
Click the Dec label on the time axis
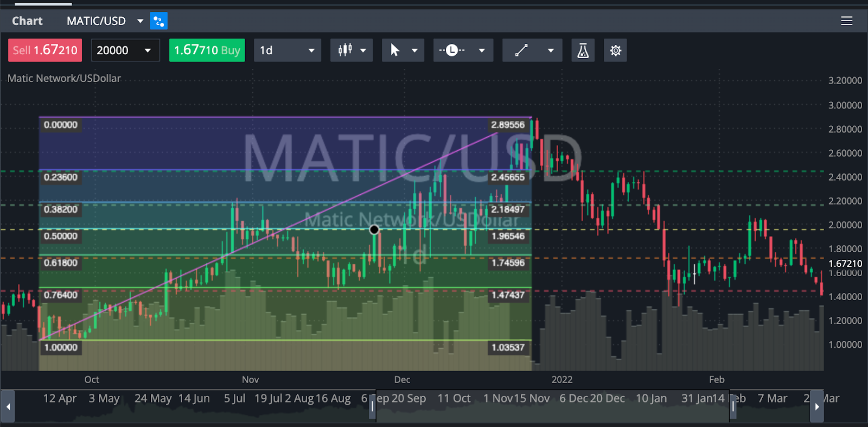point(403,380)
